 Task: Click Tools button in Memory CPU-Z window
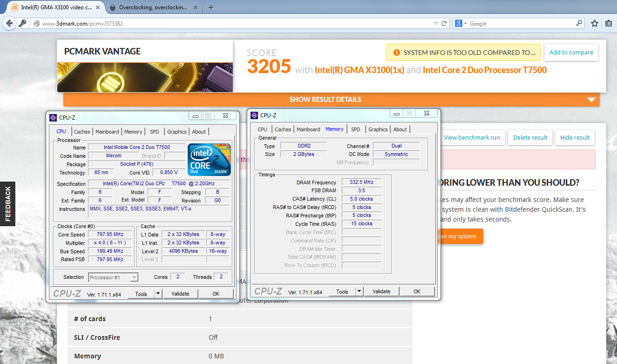click(x=342, y=291)
